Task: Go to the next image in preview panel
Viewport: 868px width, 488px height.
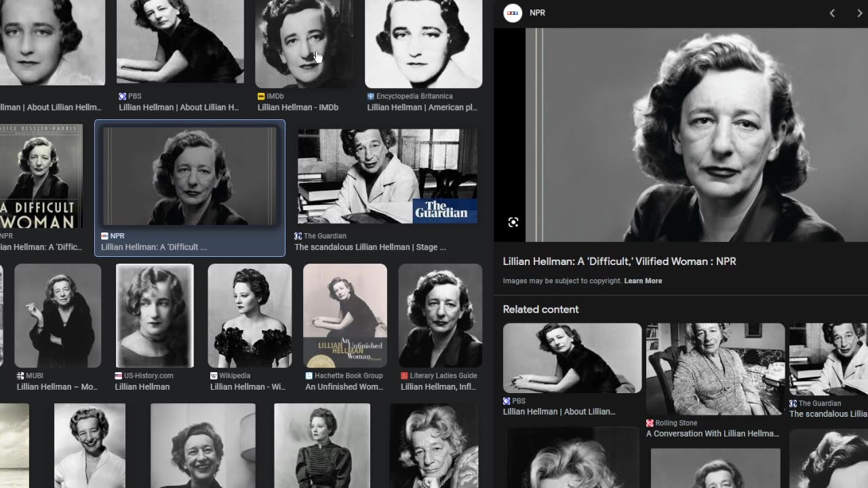Action: pyautogui.click(x=860, y=13)
